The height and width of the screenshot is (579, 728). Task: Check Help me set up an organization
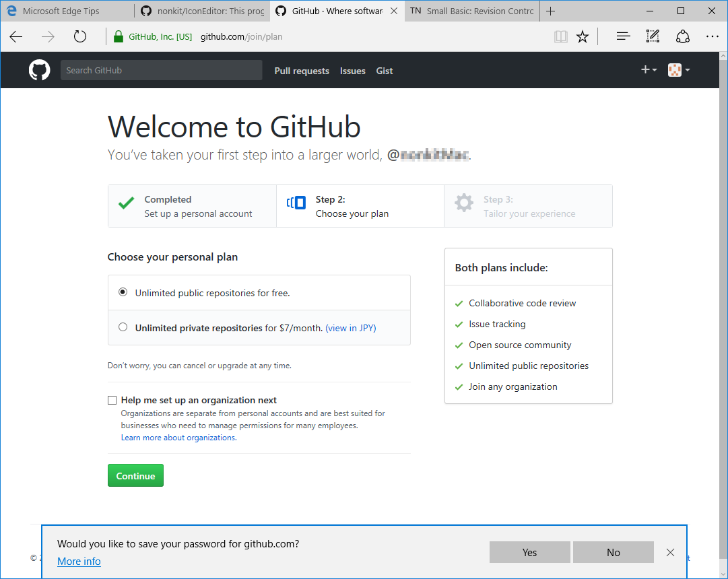tap(112, 400)
